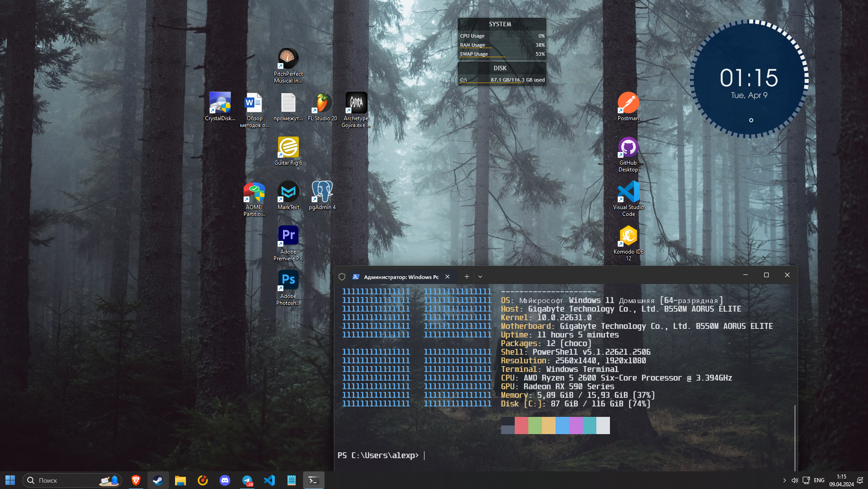868x489 pixels.
Task: Click the 'CPU: AMD Ryzen 5 2600' line
Action: click(x=616, y=378)
